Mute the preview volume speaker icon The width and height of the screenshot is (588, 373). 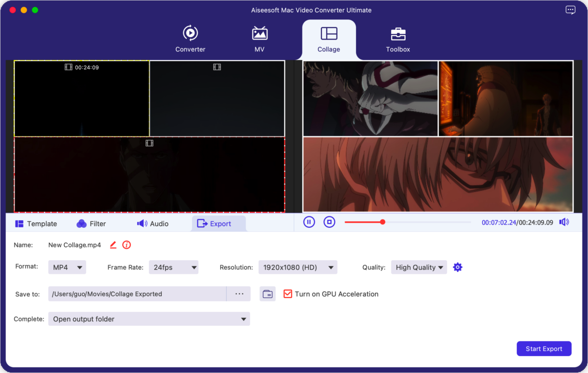[564, 222]
